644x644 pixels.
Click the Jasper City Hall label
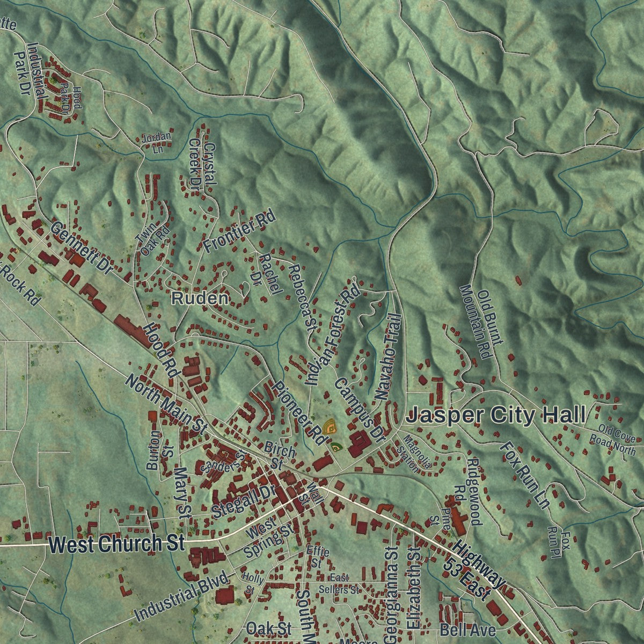coord(496,415)
